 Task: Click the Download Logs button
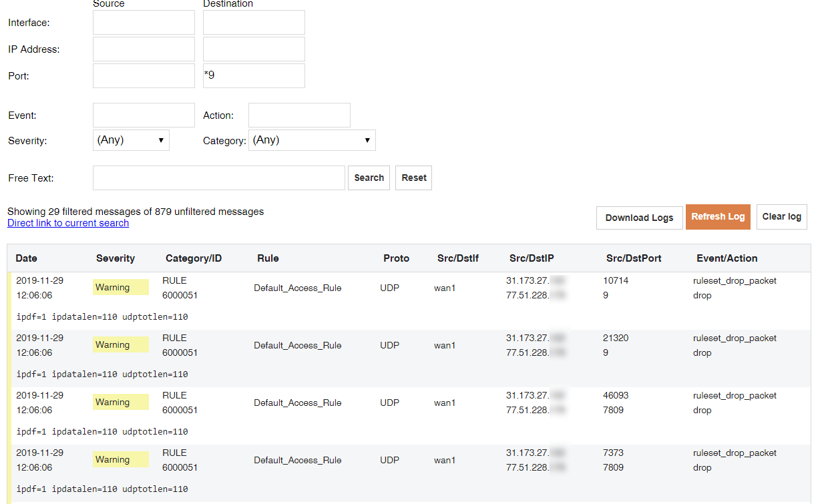pos(639,218)
